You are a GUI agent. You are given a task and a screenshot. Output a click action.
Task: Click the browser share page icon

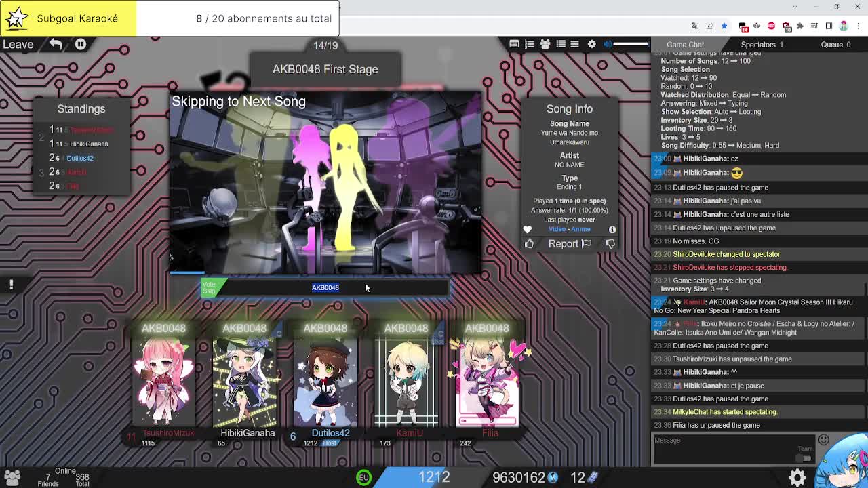click(709, 26)
